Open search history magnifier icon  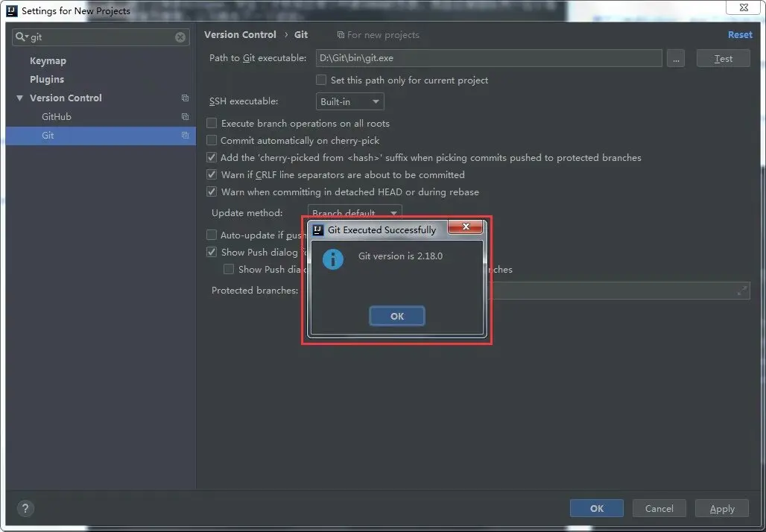[x=22, y=37]
